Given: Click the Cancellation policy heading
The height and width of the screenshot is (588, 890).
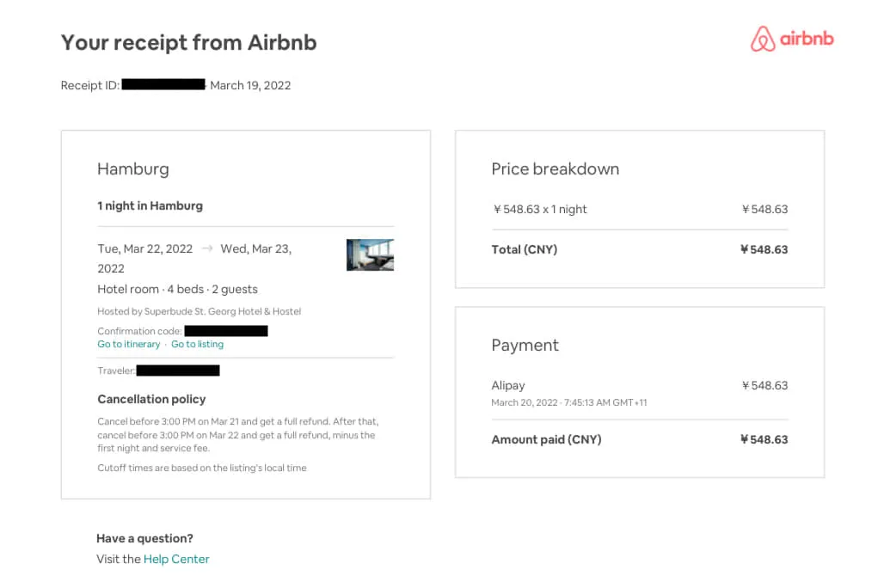Looking at the screenshot, I should (x=151, y=399).
